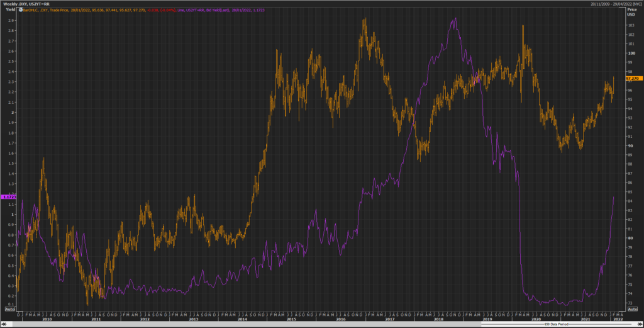
Task: Click the Line US2YT=RR Bid Yield legend
Action: 221,10
